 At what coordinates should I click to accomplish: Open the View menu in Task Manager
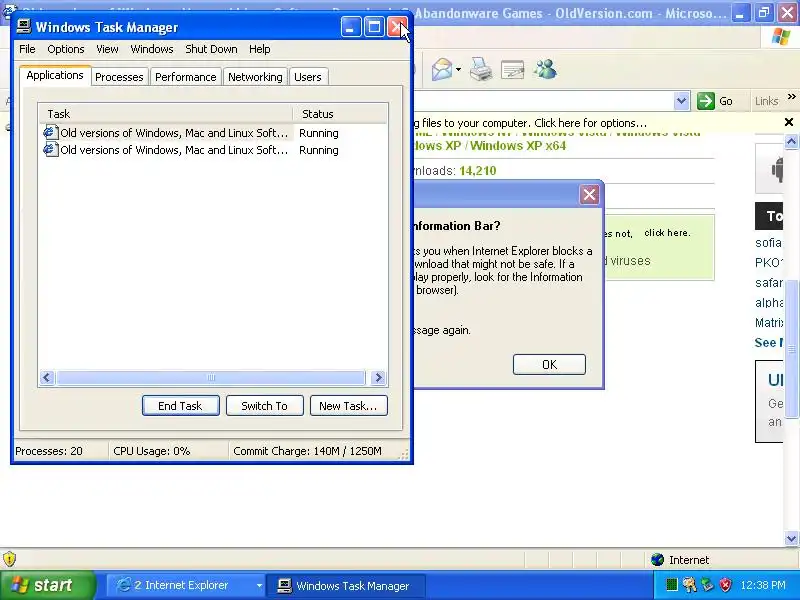(107, 49)
